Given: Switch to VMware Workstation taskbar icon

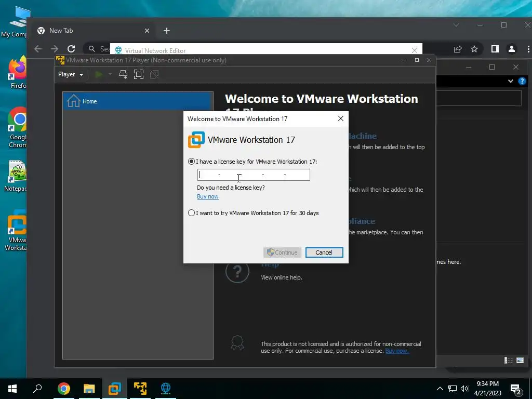Looking at the screenshot, I should (115, 389).
